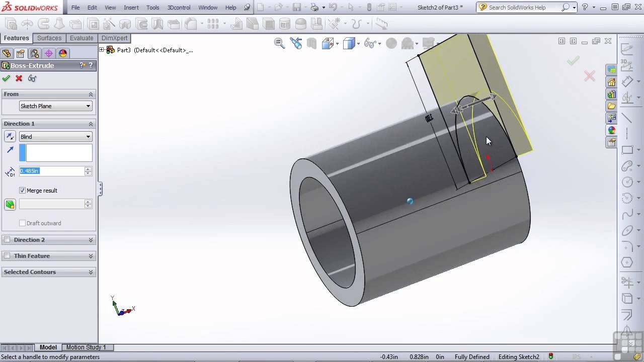Screen dimensions: 644x362
Task: Open Hide/Show Items glasses icon
Action: (370, 44)
